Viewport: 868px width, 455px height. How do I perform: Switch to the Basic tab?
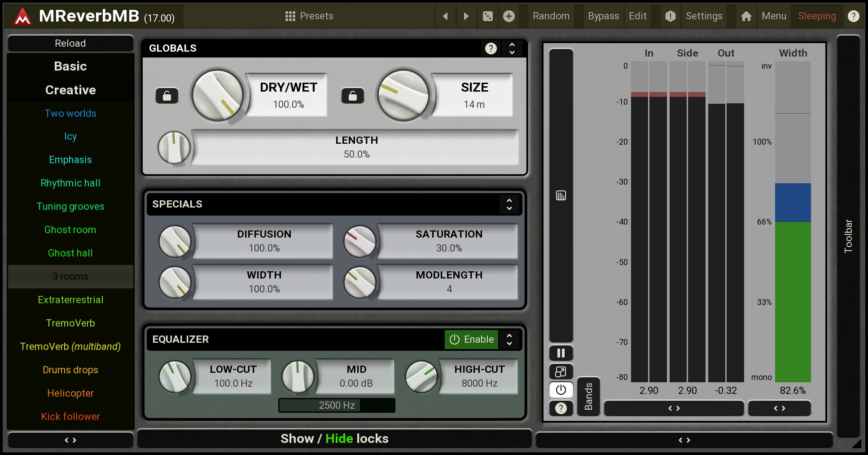click(x=70, y=66)
